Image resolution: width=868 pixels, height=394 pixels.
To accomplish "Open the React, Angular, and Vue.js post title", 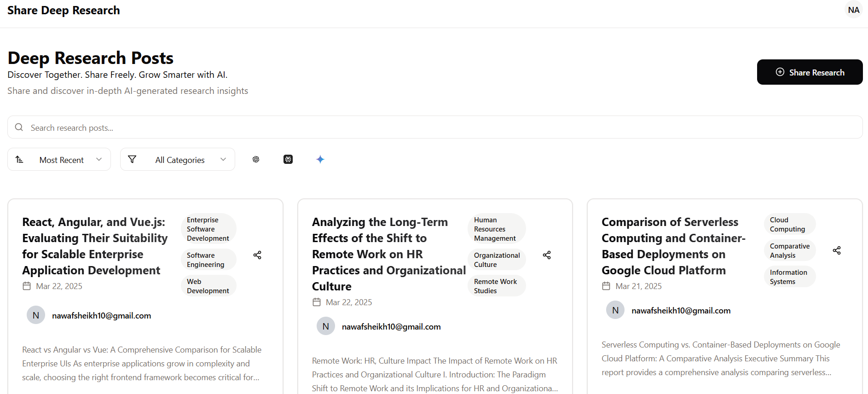I will click(95, 246).
